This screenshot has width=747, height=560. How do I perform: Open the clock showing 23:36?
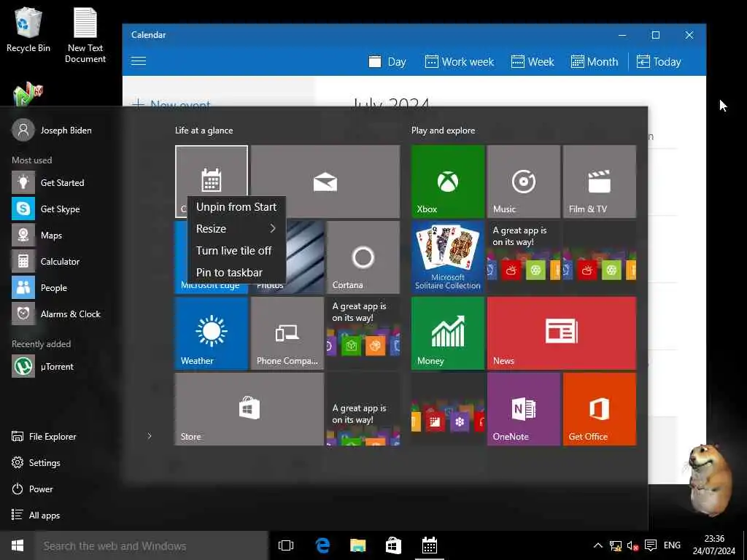tap(713, 545)
